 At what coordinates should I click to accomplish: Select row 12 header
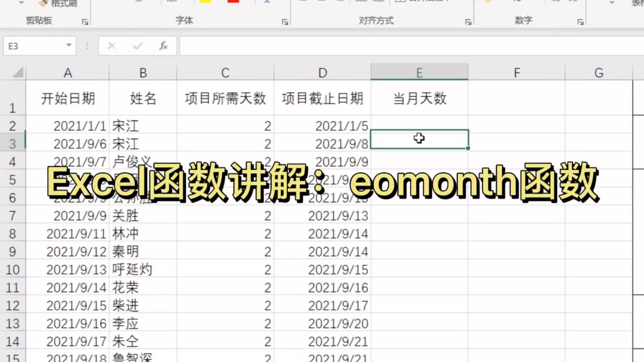click(x=12, y=305)
